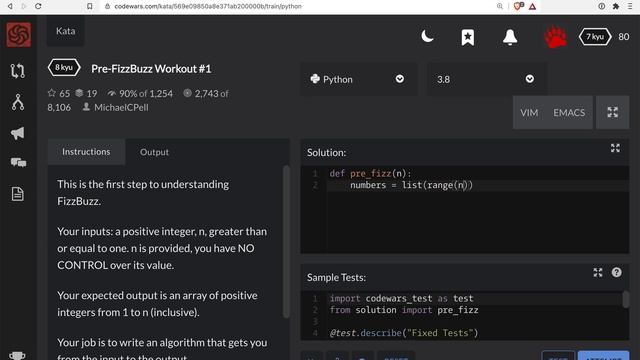Open the Brave Shields icon
The height and width of the screenshot is (360, 640).
point(518,6)
